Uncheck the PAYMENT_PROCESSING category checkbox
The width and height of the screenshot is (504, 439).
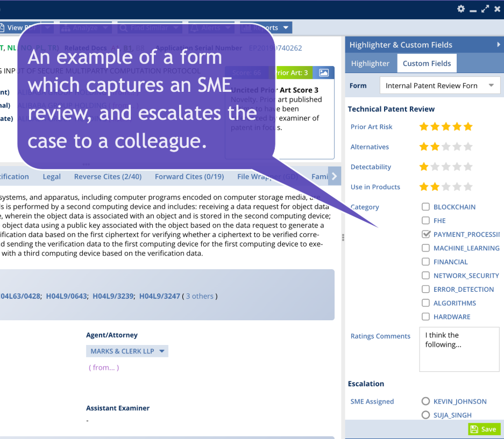425,234
